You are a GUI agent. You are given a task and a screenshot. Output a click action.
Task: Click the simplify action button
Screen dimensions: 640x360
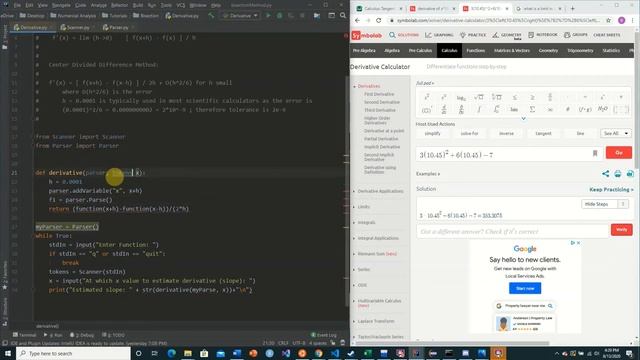tap(432, 133)
